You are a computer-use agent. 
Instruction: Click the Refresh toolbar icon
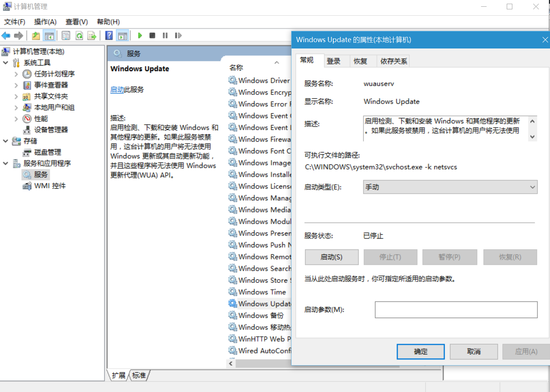(x=79, y=36)
